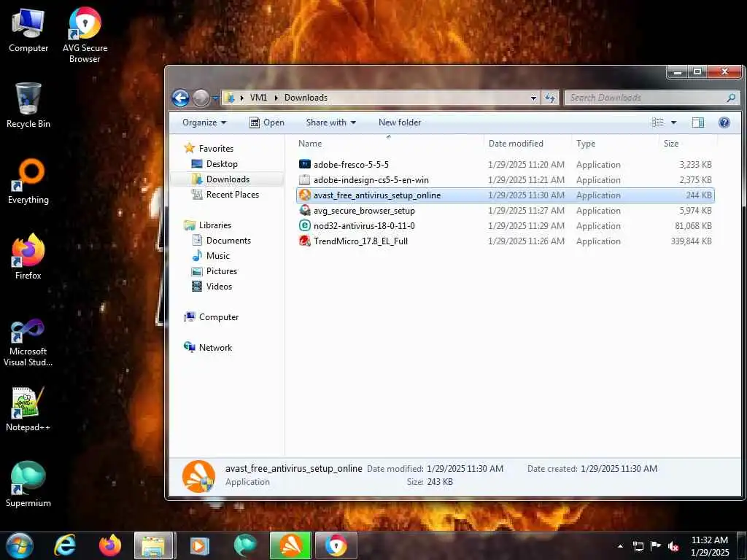This screenshot has height=560, width=747.
Task: Open the view options dropdown arrow
Action: (673, 122)
